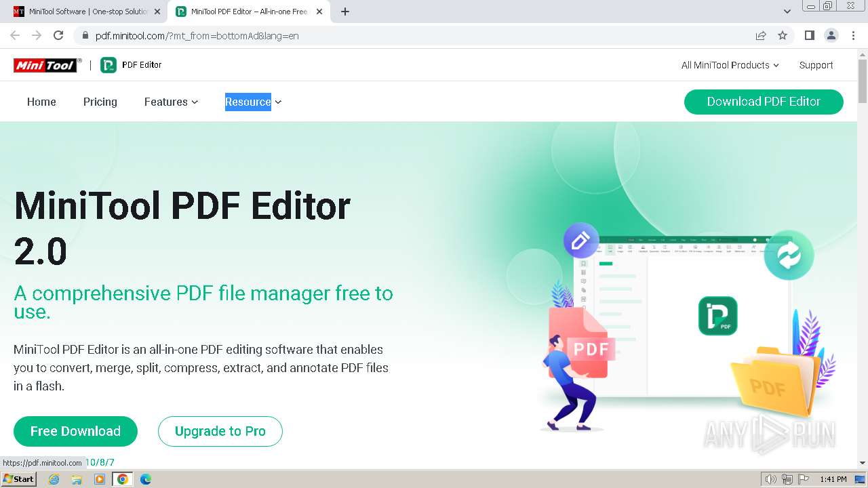Click the PDF Editor green logo icon
868x488 pixels.
tap(108, 65)
